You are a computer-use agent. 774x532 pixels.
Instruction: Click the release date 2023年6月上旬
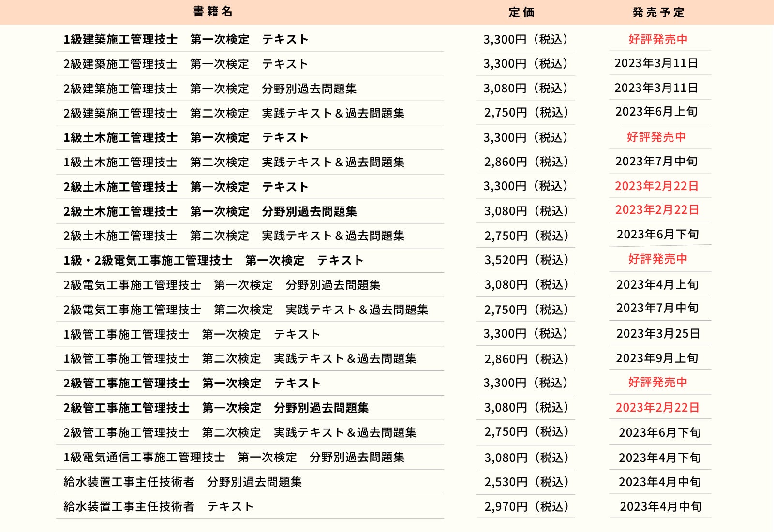(x=656, y=112)
